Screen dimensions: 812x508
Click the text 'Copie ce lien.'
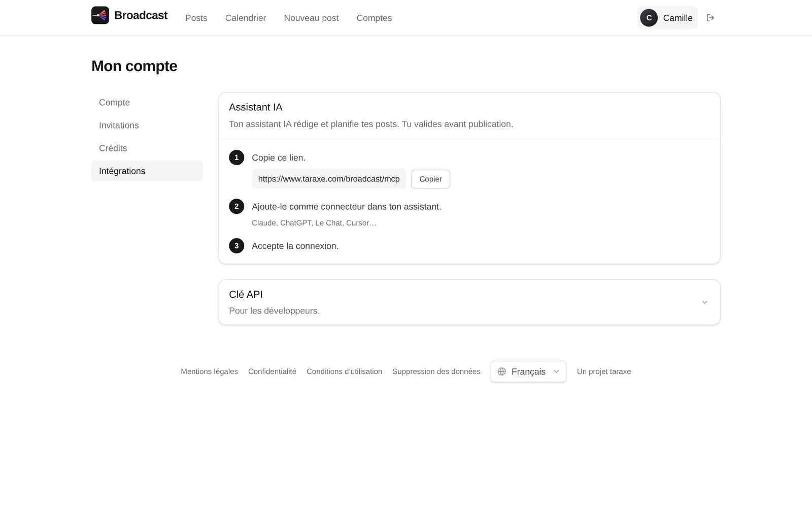click(x=279, y=157)
